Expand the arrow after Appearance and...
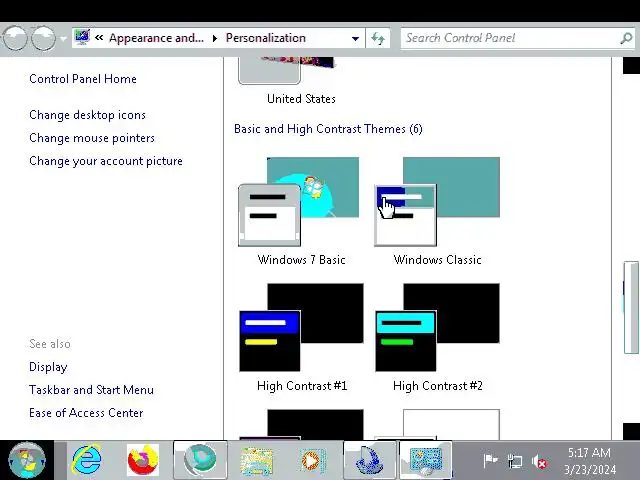The width and height of the screenshot is (640, 480). 215,38
